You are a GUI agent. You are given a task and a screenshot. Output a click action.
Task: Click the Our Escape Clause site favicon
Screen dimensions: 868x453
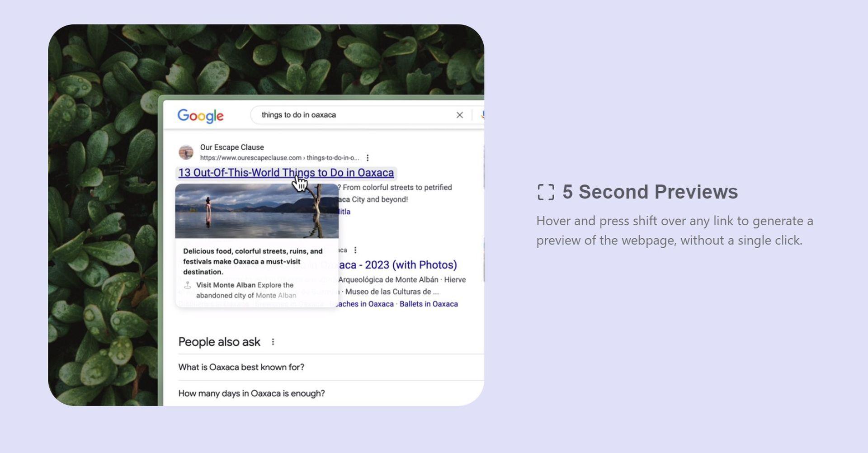186,152
